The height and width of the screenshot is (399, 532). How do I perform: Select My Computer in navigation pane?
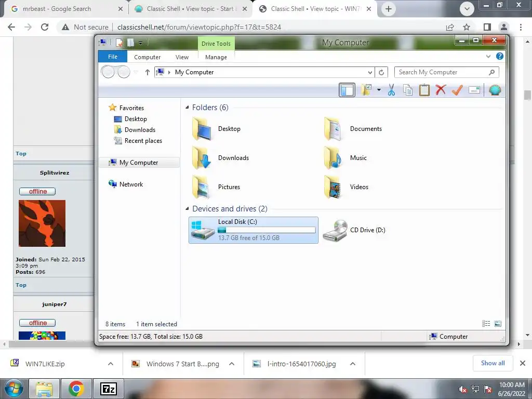[x=139, y=163]
